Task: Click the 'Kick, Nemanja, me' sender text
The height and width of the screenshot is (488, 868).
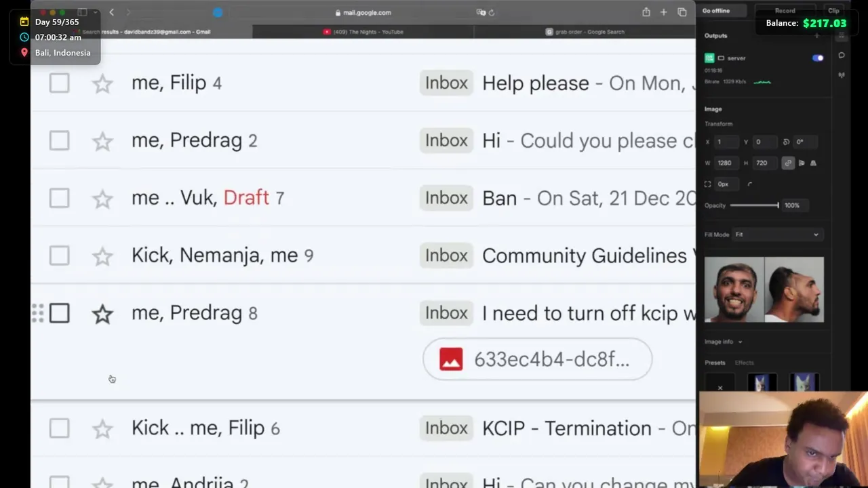Action: tap(214, 256)
